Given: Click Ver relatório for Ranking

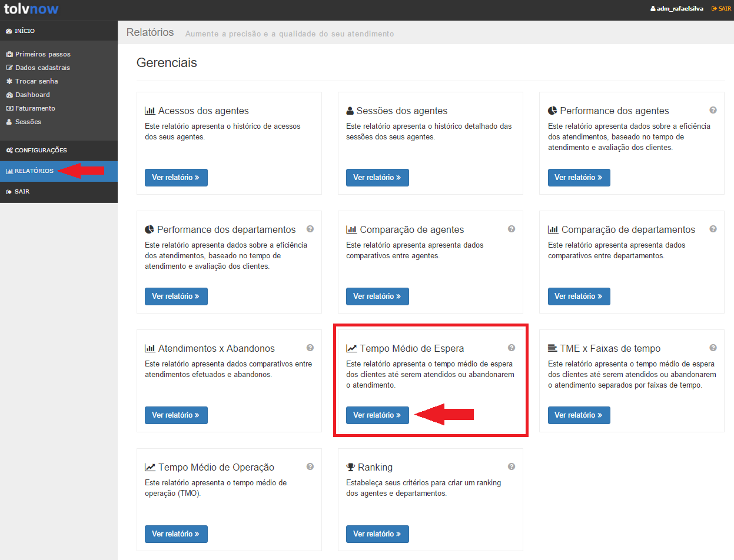Looking at the screenshot, I should 377,534.
